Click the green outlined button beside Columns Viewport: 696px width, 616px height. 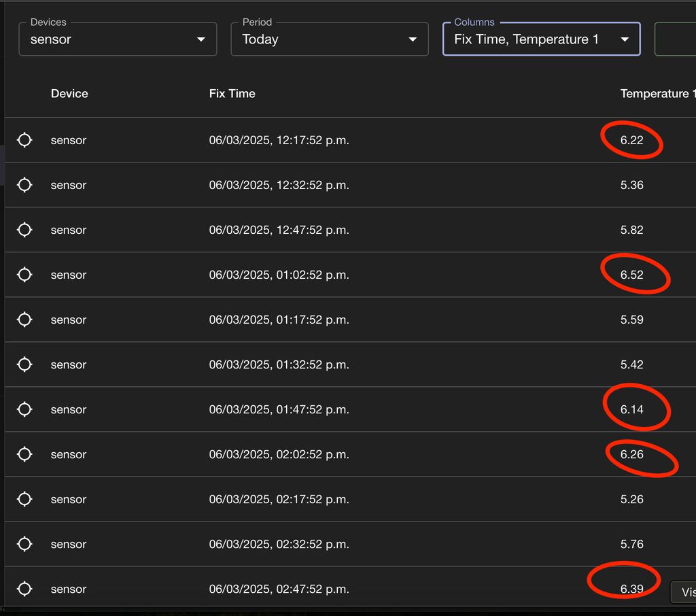675,39
